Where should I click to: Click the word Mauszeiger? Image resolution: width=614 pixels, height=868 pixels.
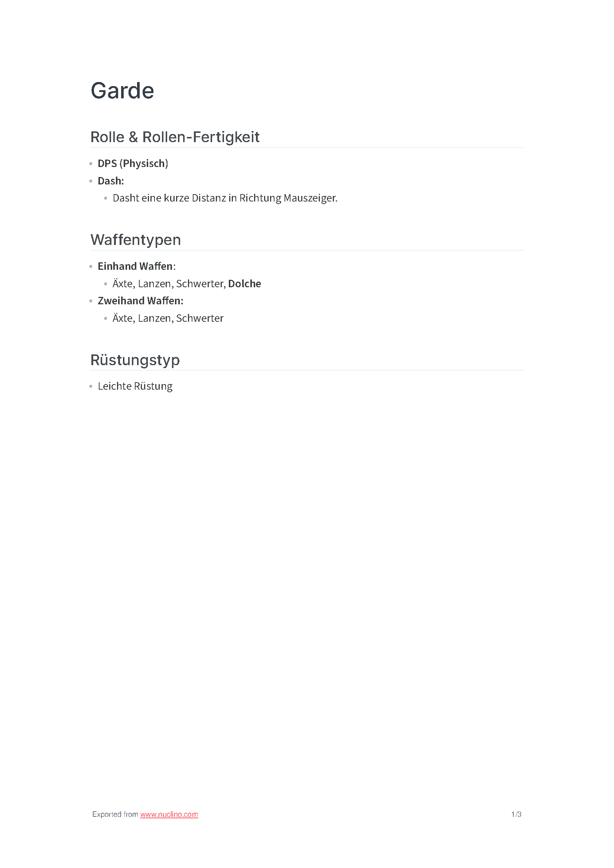tap(311, 198)
